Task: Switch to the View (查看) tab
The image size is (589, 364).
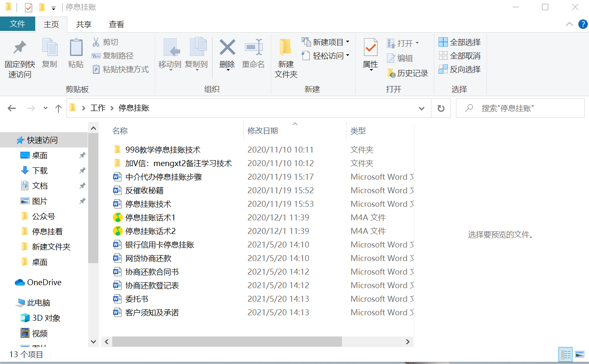Action: coord(116,25)
